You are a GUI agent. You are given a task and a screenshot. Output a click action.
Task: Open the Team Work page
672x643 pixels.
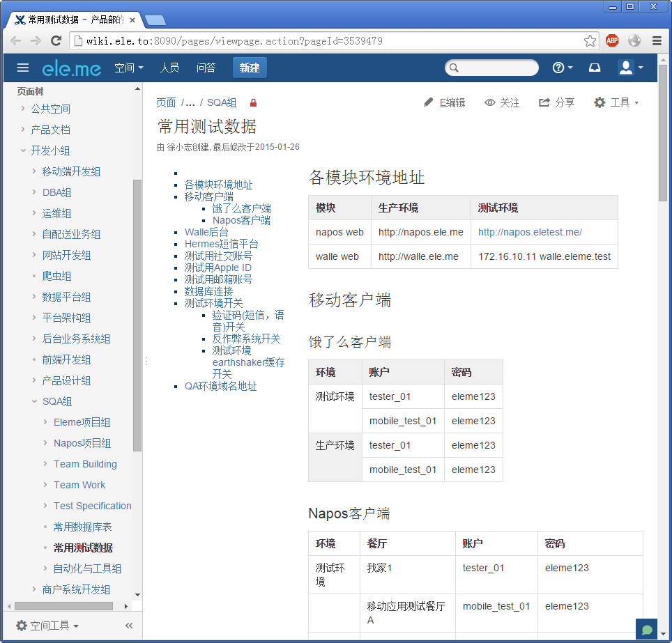79,485
